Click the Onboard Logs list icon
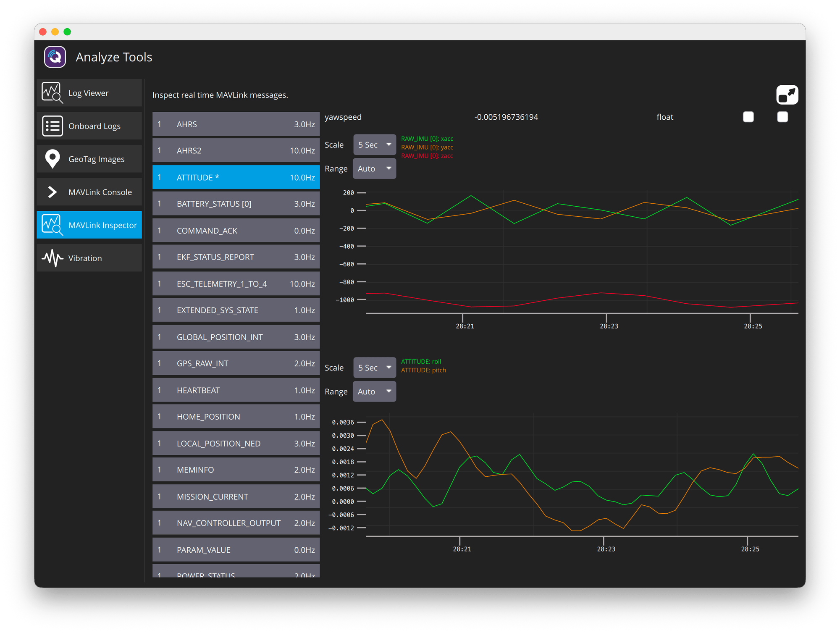 (x=52, y=126)
